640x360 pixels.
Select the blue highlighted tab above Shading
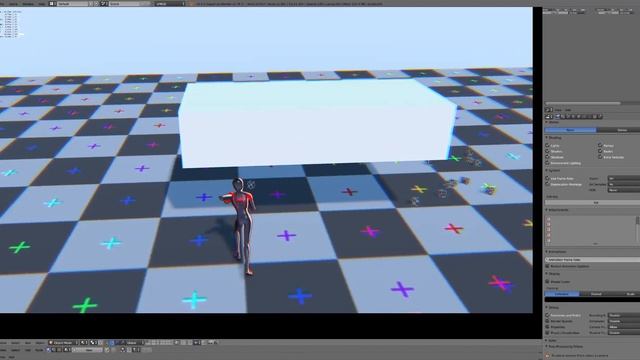(x=571, y=130)
